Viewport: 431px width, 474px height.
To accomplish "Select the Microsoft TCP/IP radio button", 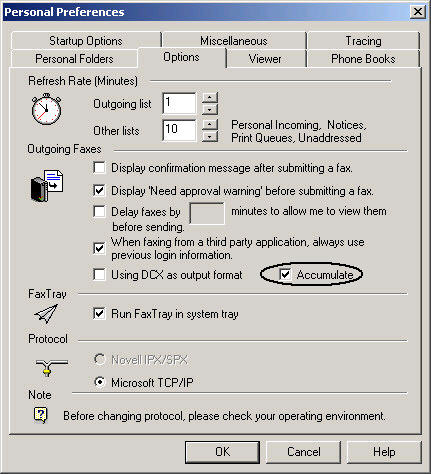I will (x=99, y=382).
